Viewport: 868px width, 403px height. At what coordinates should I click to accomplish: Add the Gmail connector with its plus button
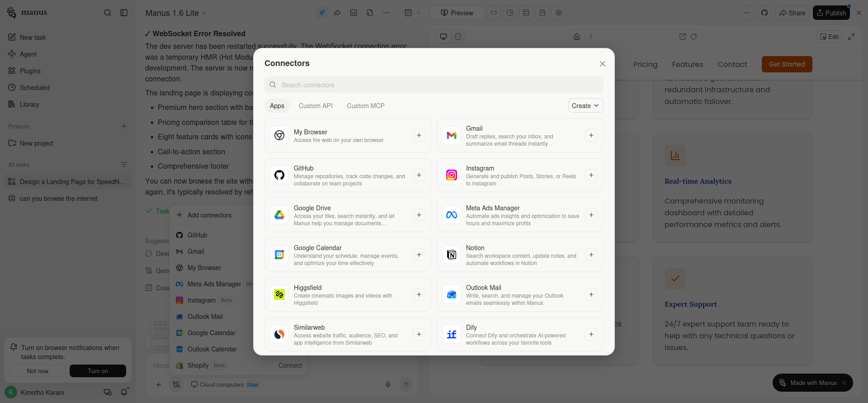tap(591, 135)
